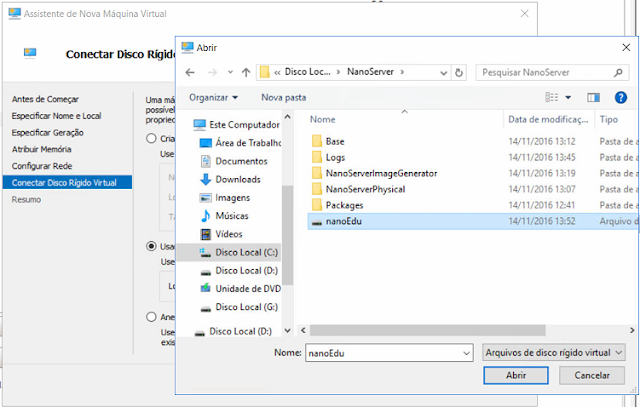
Task: Expand the path chevron after NanoServer
Action: click(x=402, y=72)
